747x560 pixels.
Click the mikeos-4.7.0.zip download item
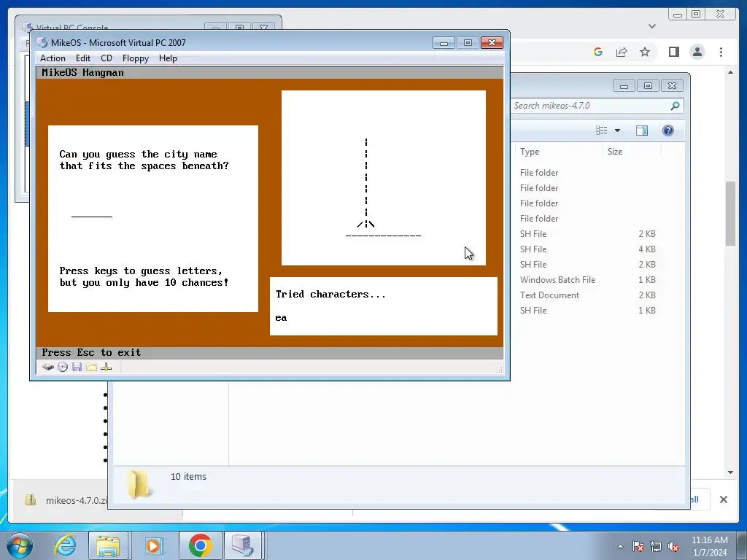click(66, 500)
